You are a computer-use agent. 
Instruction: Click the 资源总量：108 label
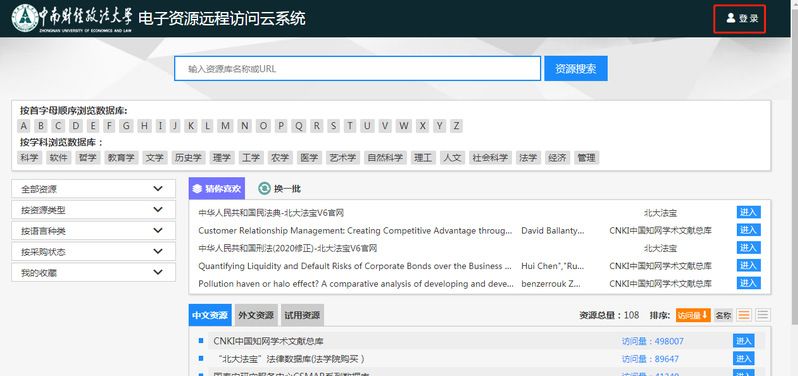609,315
